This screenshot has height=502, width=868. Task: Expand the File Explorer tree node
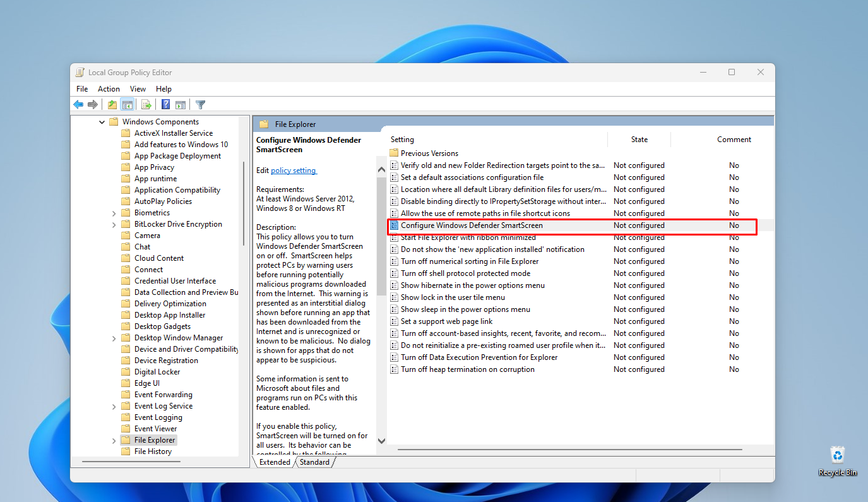tap(114, 440)
